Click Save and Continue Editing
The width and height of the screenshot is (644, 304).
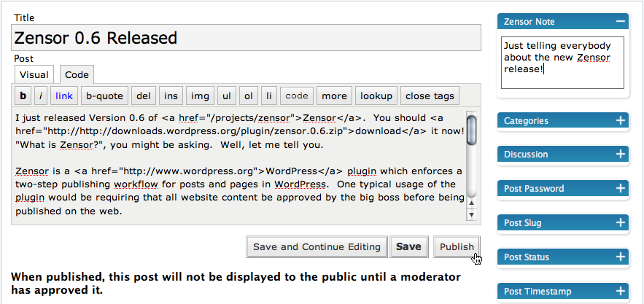click(317, 247)
